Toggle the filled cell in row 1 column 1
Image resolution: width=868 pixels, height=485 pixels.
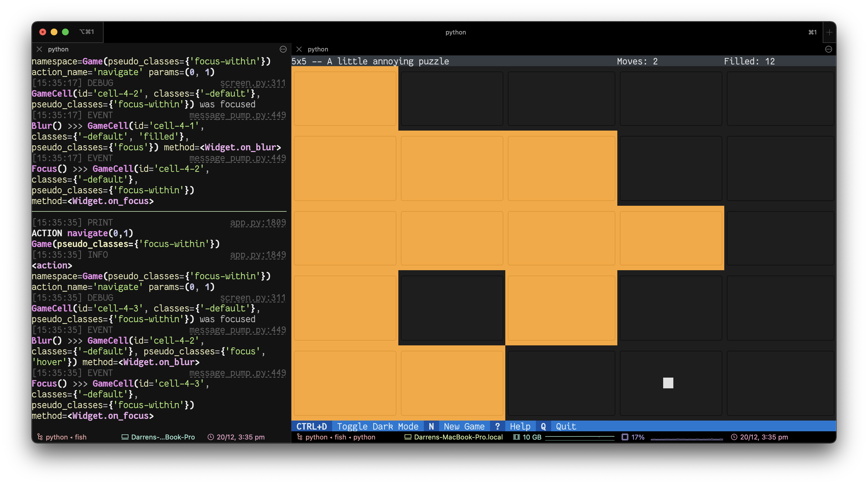[x=345, y=98]
